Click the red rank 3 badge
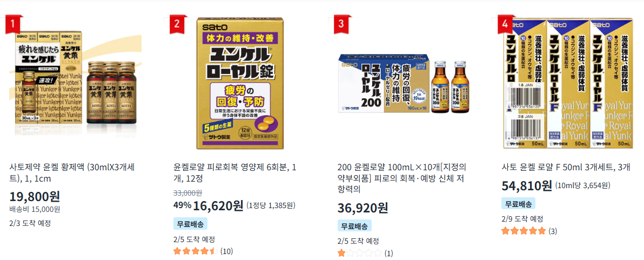 click(x=343, y=25)
